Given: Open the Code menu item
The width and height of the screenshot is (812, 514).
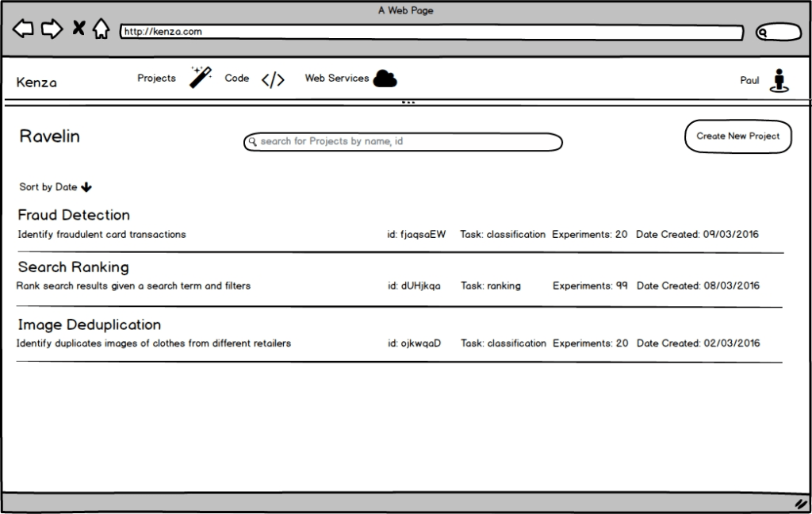Looking at the screenshot, I should [236, 79].
